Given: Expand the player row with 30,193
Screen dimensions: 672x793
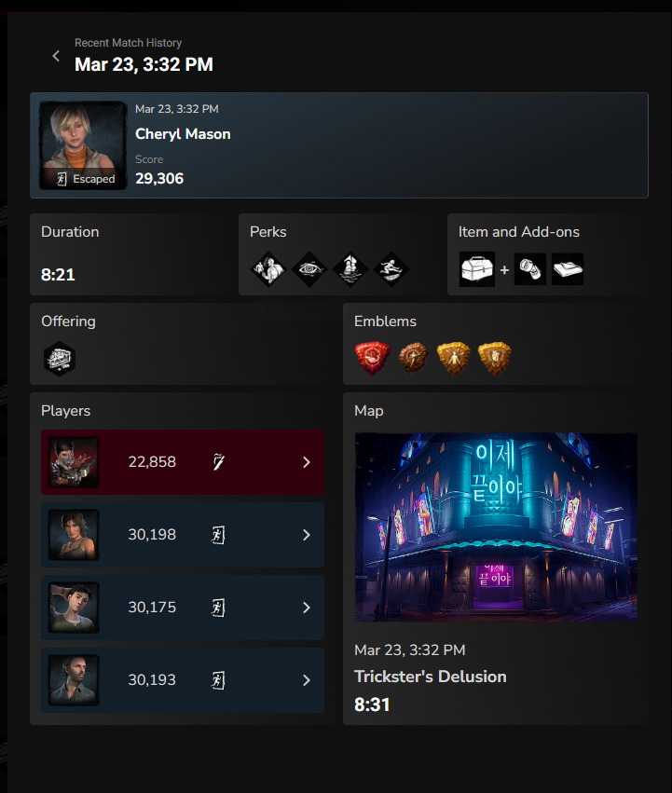Looking at the screenshot, I should pyautogui.click(x=183, y=680).
